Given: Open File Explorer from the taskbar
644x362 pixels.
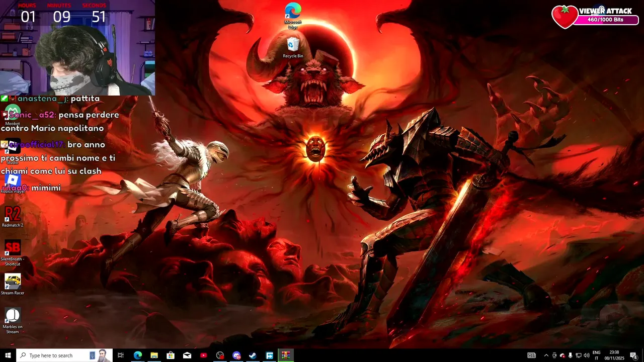Looking at the screenshot, I should tap(154, 355).
